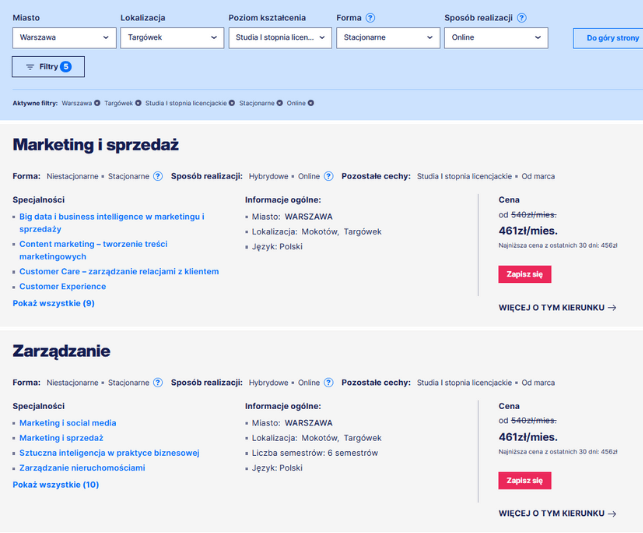The image size is (643, 533).
Task: Click Sposób realizacji help icon in Zarządzanie card
Action: click(x=328, y=383)
